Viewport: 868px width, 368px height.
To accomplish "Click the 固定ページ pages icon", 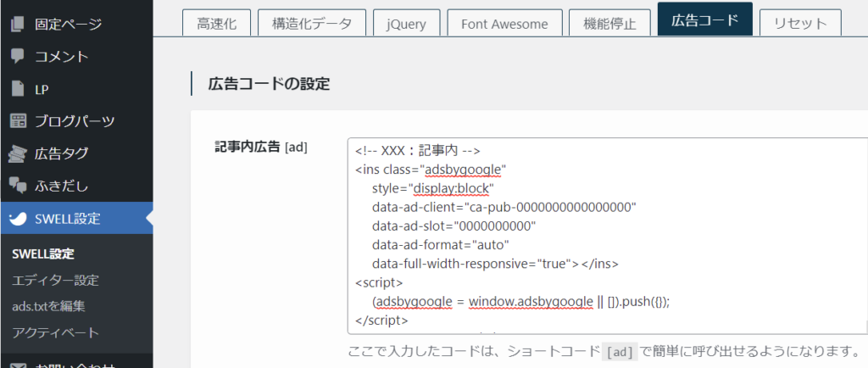I will tap(18, 25).
